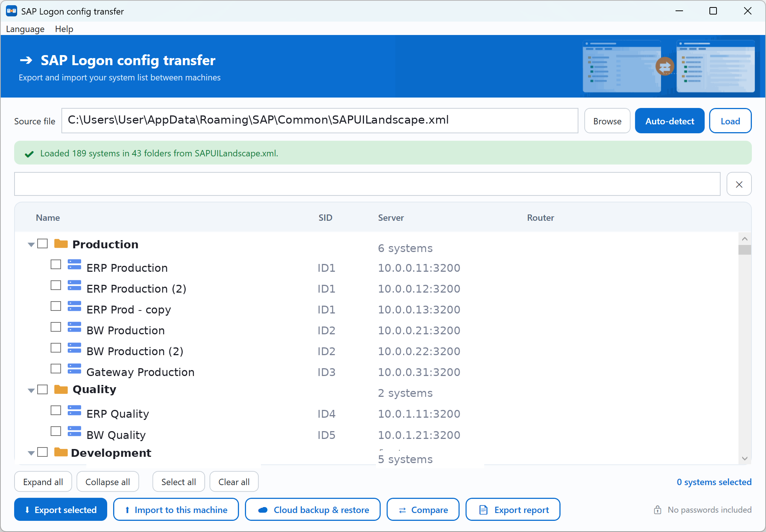Screen dimensions: 766x532
Task: Click the ERP Prod - copy server icon
Action: click(x=74, y=306)
